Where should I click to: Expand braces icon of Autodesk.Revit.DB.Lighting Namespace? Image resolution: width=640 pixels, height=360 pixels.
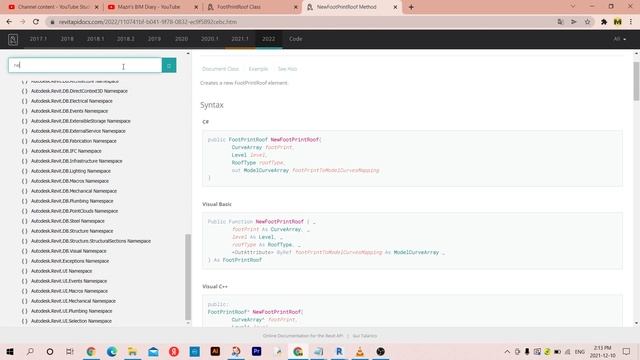(24, 171)
